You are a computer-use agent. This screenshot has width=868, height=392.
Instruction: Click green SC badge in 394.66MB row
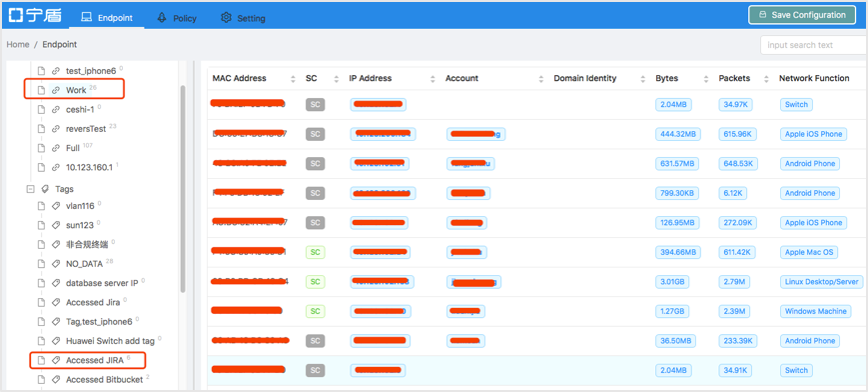tap(315, 252)
